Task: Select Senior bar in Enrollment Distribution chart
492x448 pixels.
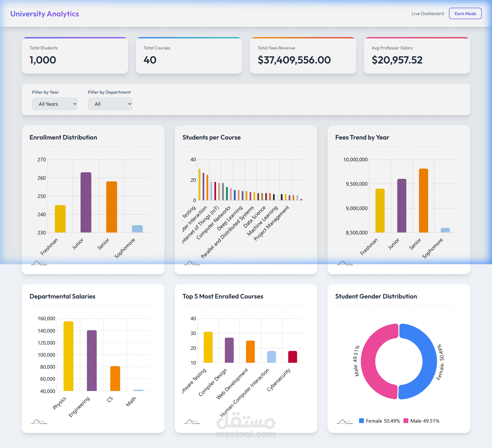Action: [x=112, y=207]
